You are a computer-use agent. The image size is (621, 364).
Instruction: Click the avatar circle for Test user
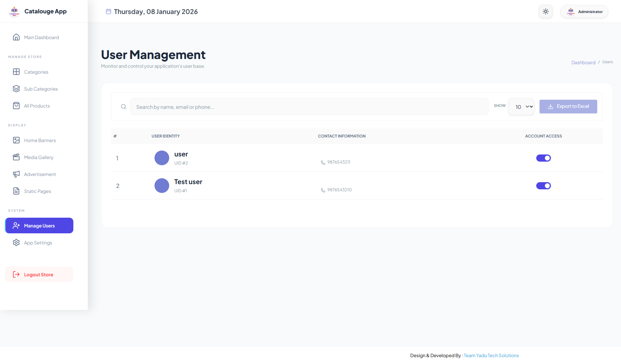(162, 185)
